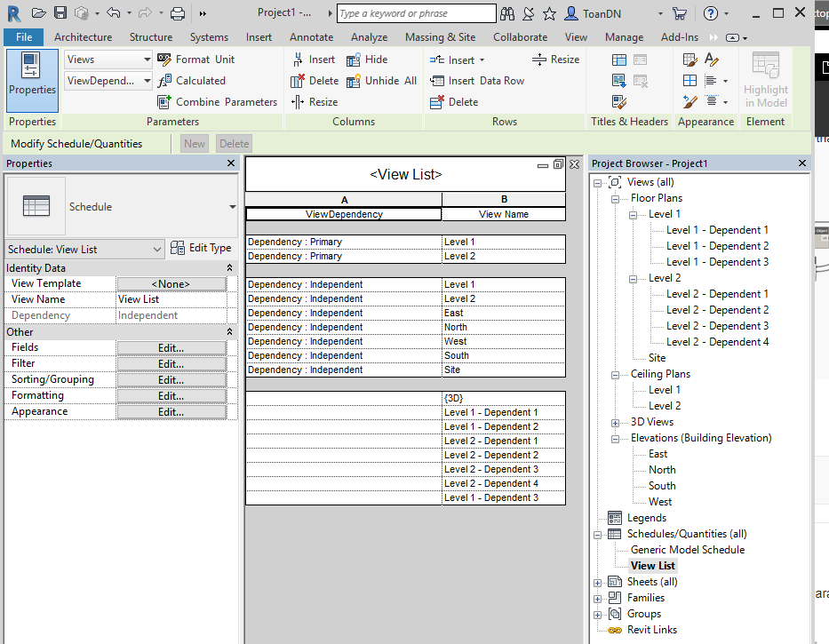Undo the last action
The height and width of the screenshot is (644, 829).
click(x=112, y=12)
